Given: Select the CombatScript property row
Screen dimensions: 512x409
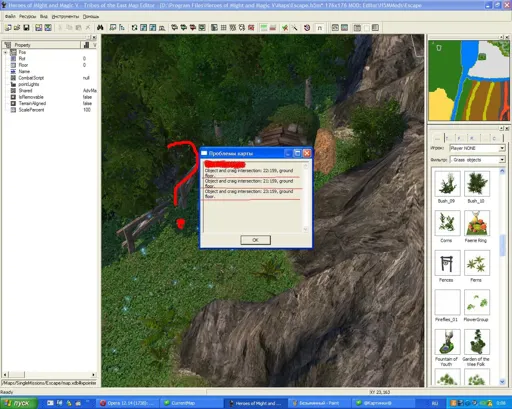Looking at the screenshot, I should click(x=50, y=78).
